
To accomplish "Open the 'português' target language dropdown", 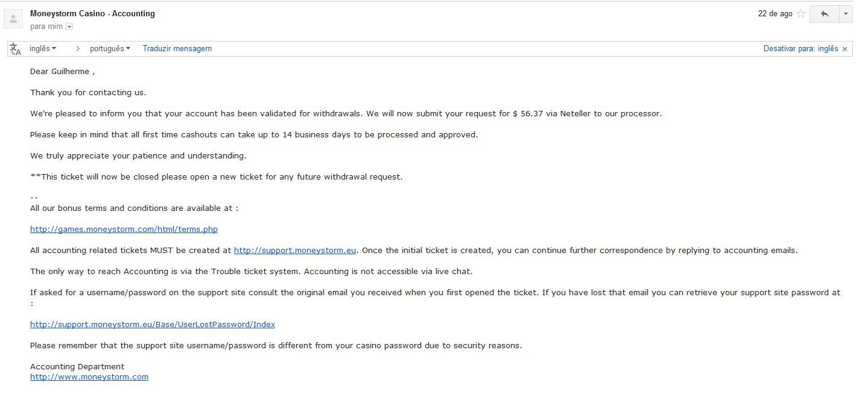I will [110, 49].
